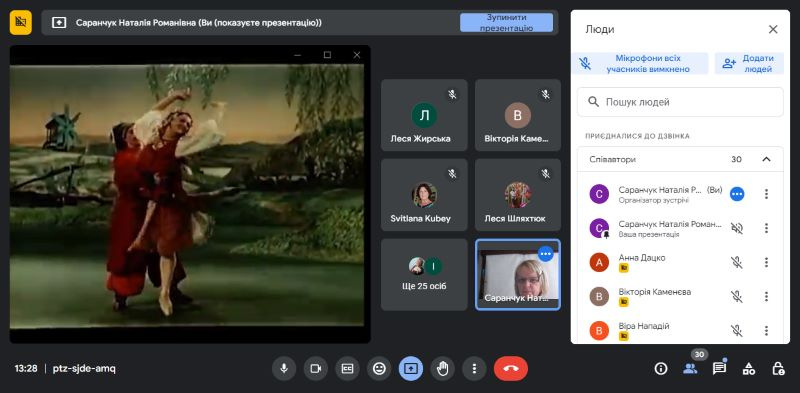Click Організатор зустрічі label
800x393 pixels.
[x=654, y=201]
